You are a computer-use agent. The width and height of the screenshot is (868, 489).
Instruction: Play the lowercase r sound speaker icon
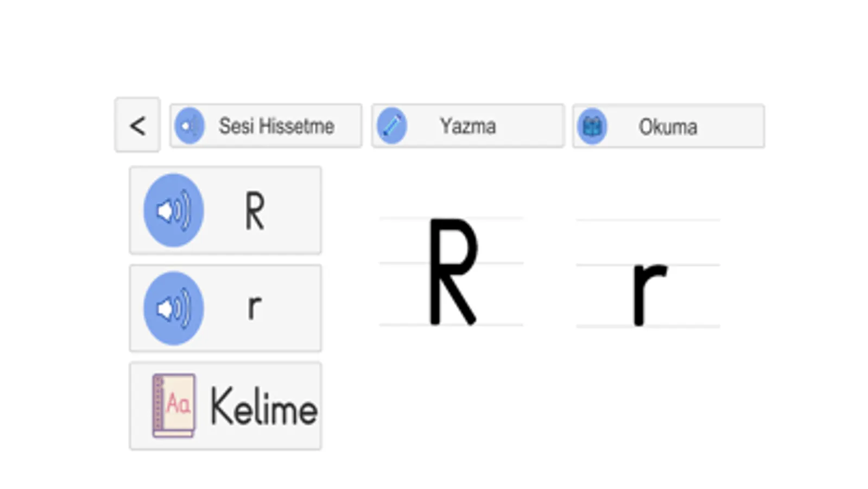[174, 308]
